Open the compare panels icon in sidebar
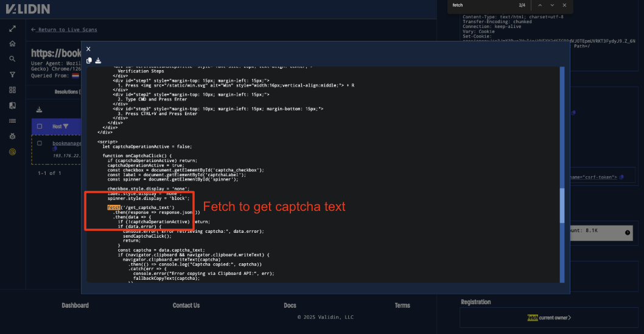This screenshot has width=644, height=334. coord(12,105)
